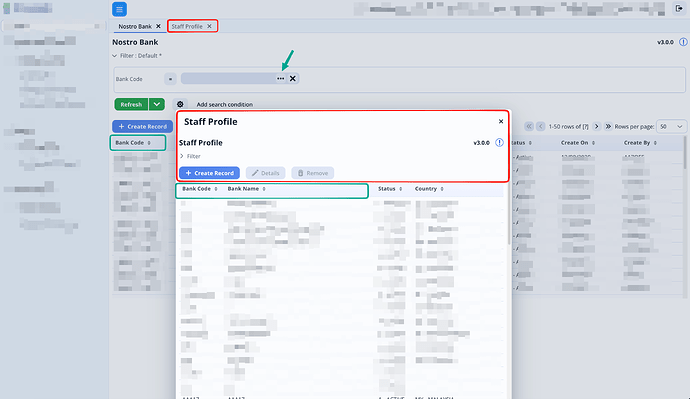Viewport: 690px width, 399px height.
Task: Select the Nostro Bank tab
Action: [135, 26]
